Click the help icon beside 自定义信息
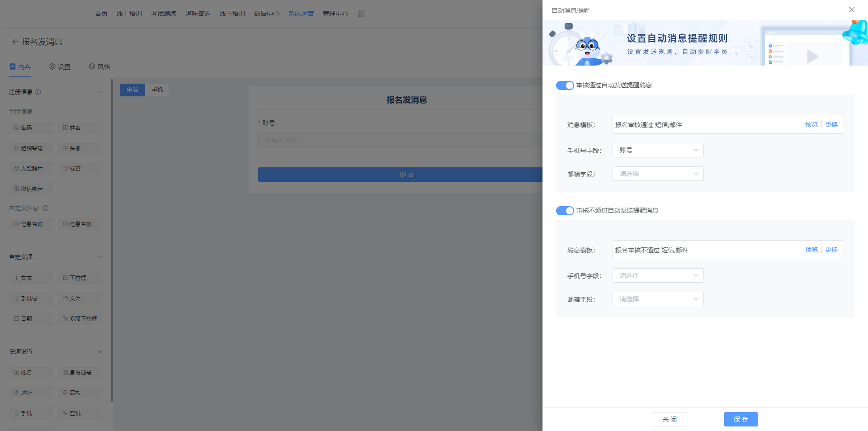The width and height of the screenshot is (868, 431). (x=45, y=208)
